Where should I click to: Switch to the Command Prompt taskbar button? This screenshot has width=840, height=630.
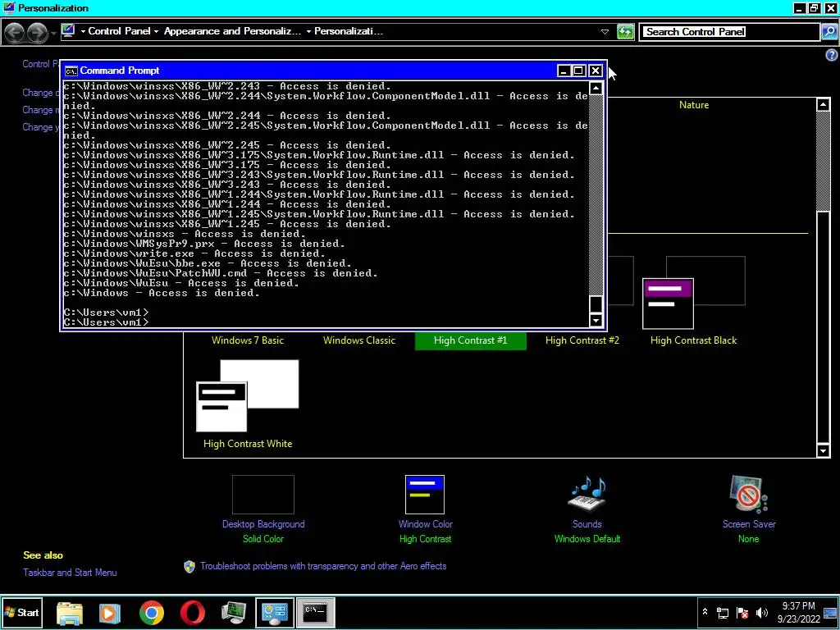pyautogui.click(x=316, y=613)
